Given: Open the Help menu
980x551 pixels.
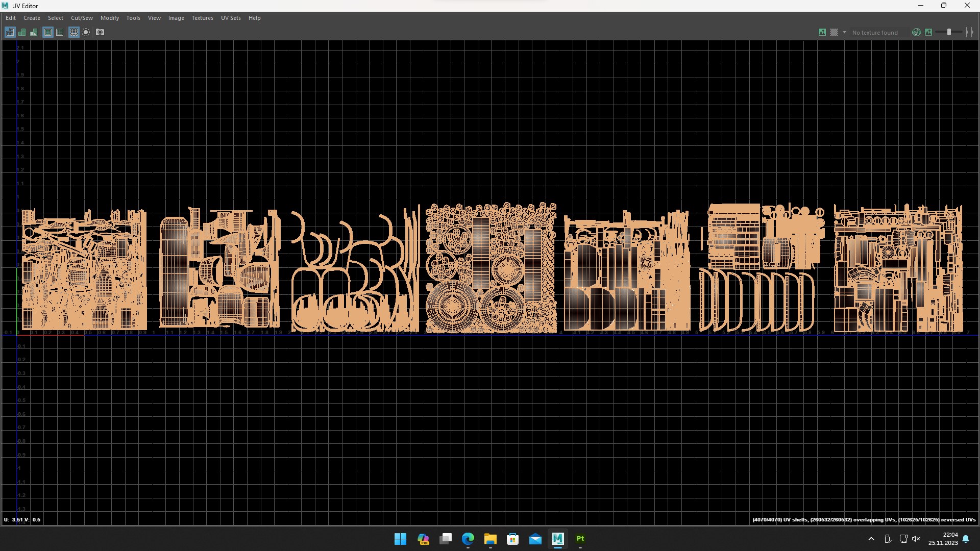Looking at the screenshot, I should (x=254, y=18).
